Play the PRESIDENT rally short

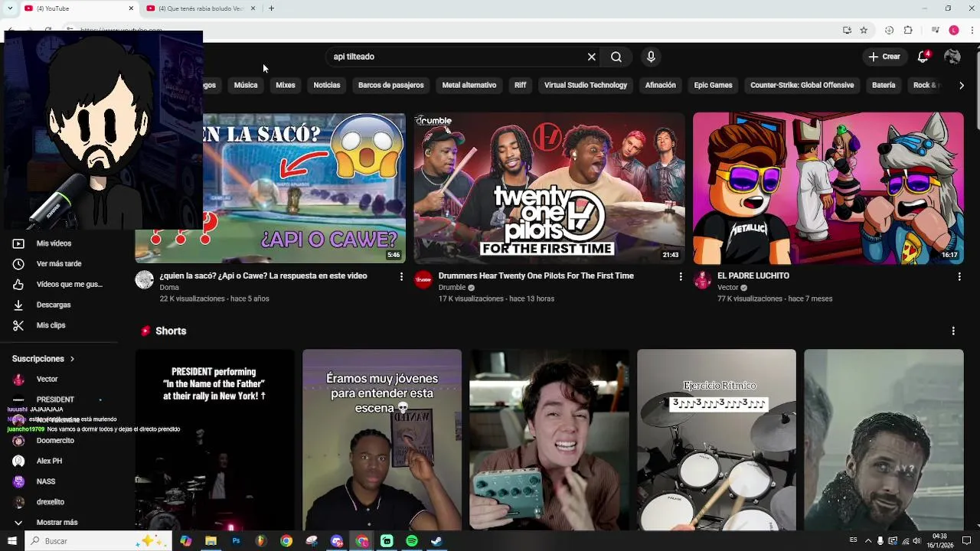click(215, 440)
